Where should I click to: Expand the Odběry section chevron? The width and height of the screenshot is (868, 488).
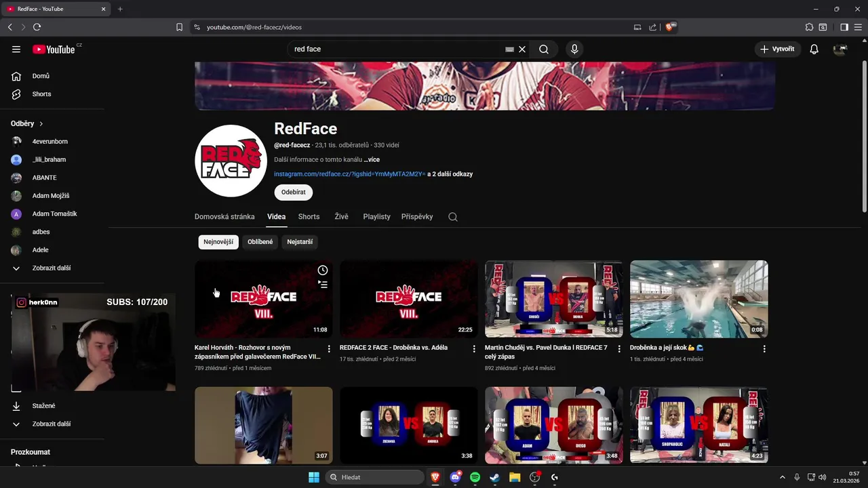pos(41,124)
